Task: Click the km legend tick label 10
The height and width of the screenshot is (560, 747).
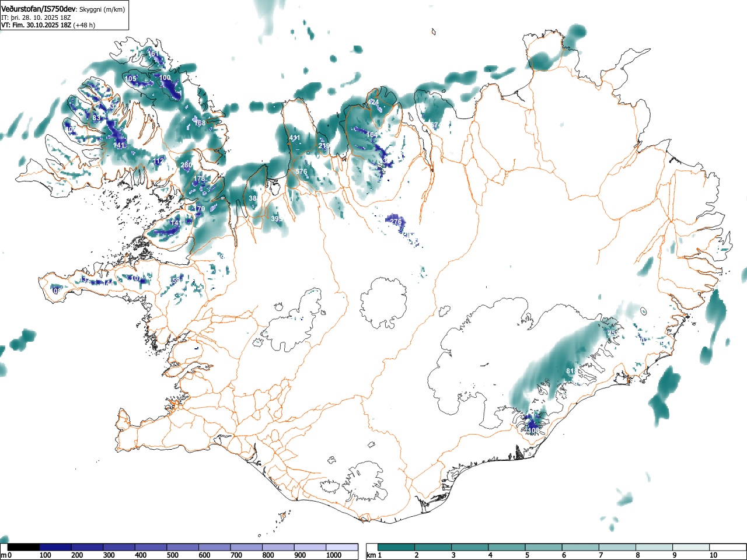Action: pyautogui.click(x=713, y=555)
